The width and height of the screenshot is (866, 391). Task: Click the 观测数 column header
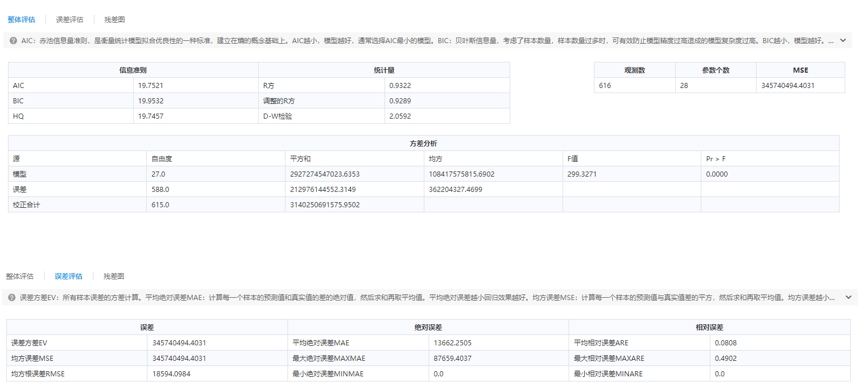pos(635,70)
